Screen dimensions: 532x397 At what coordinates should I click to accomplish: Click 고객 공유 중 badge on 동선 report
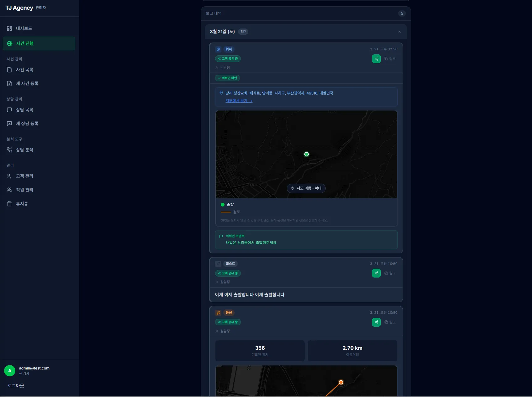pos(228,322)
